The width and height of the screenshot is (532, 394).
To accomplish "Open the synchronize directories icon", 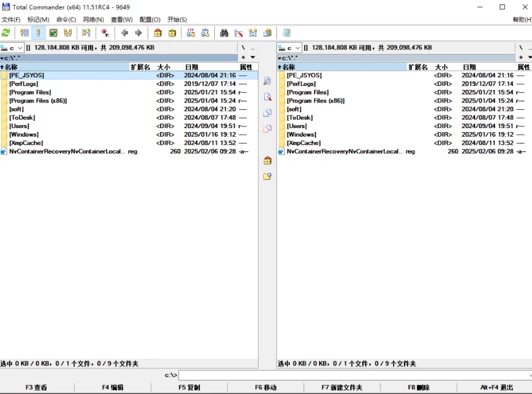I will coord(253,33).
